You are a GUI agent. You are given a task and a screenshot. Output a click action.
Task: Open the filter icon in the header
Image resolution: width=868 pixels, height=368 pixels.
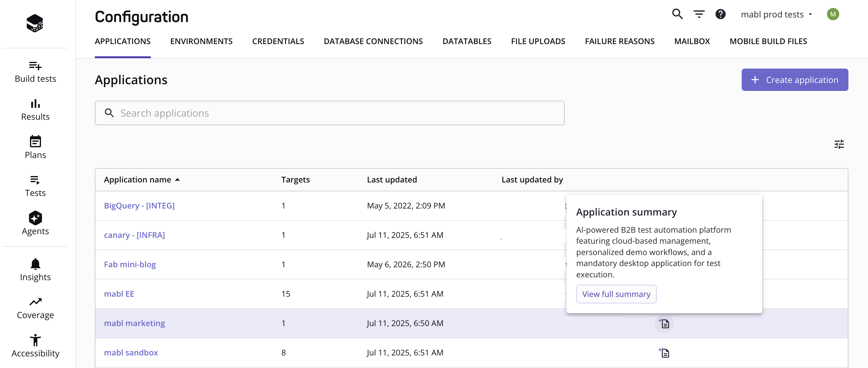(x=699, y=14)
